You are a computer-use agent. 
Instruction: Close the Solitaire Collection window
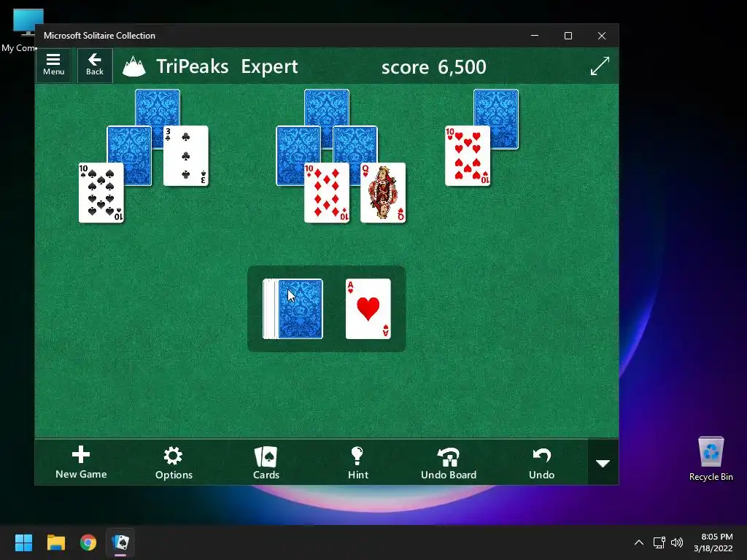click(602, 36)
